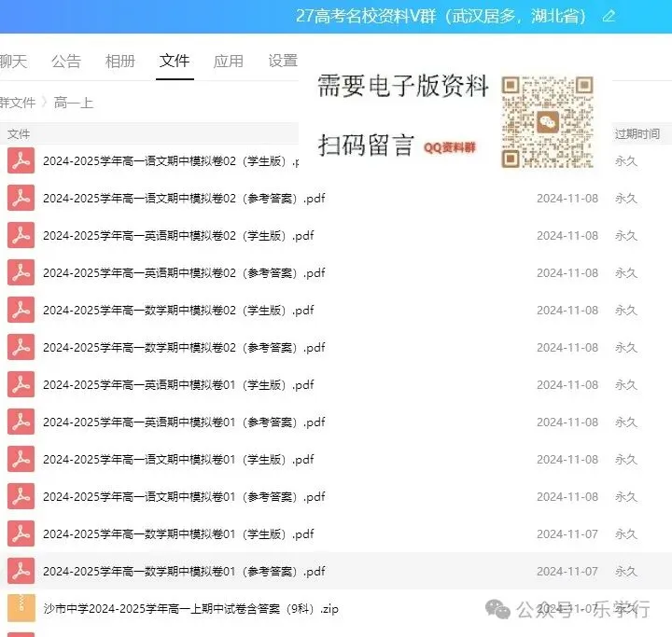This screenshot has height=637, width=672.
Task: Edit group name with pencil icon
Action: (609, 16)
